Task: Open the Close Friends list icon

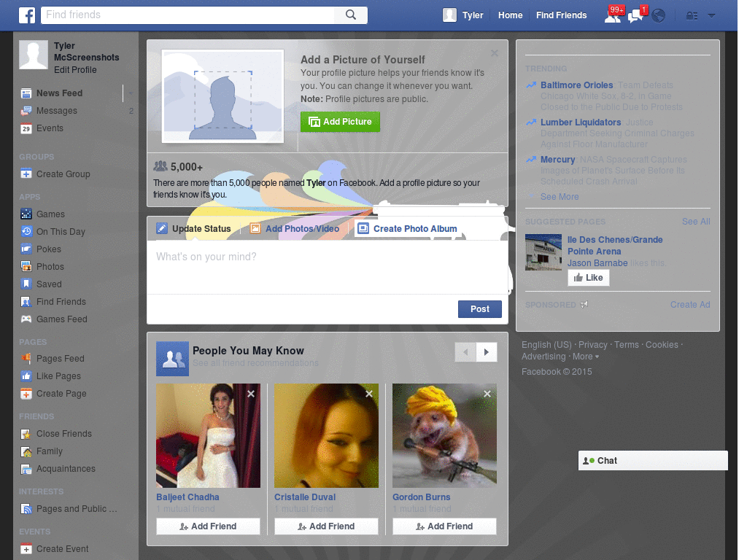Action: pos(26,434)
